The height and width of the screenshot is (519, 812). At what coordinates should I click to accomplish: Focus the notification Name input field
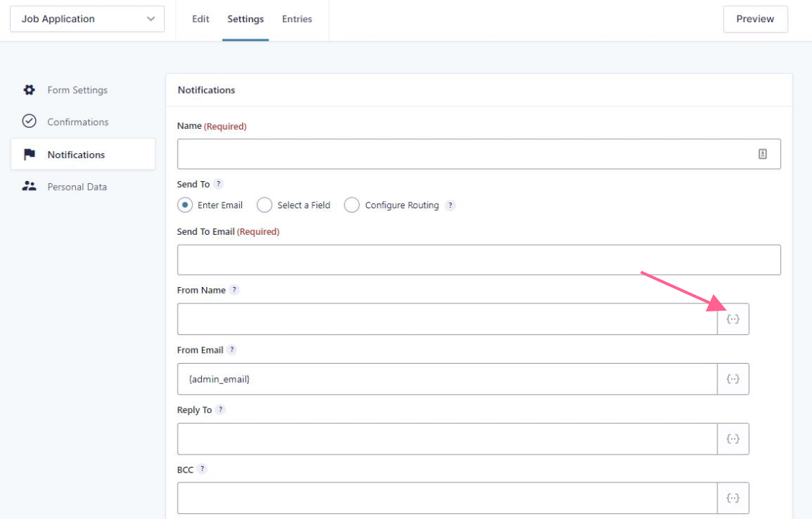(478, 154)
